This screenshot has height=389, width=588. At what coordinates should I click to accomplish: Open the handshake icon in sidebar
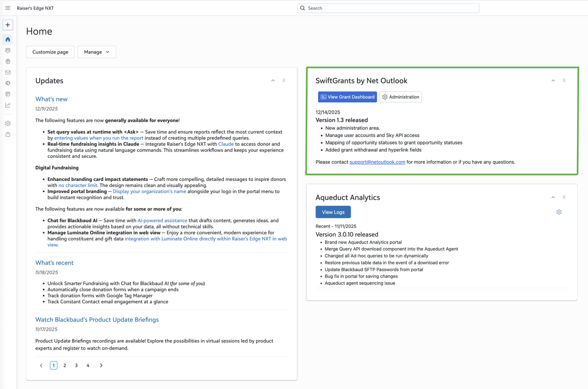(8, 83)
